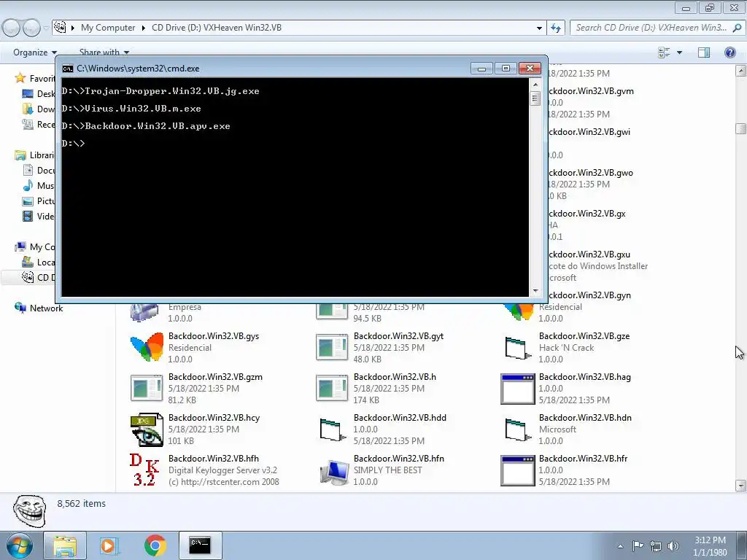Click My Computer in address breadcrumb
Viewport: 747px width, 560px height.
(108, 28)
